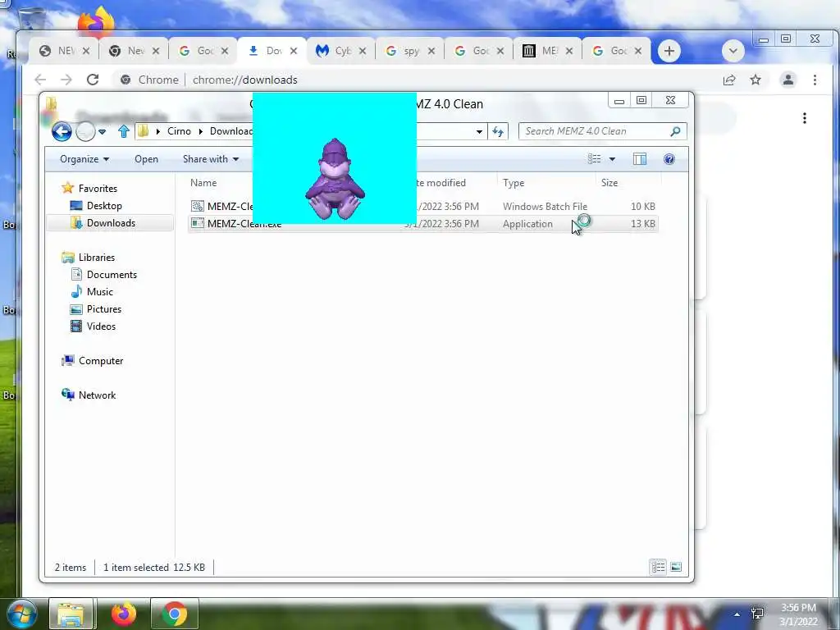Select Downloads in the navigation pane

point(111,223)
